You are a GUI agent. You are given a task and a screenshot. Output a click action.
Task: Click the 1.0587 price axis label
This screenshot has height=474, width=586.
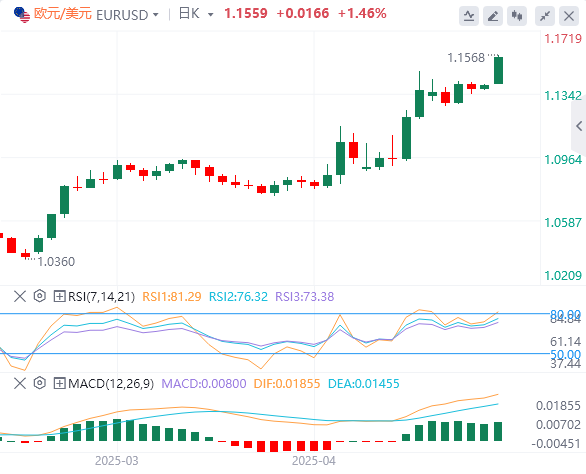coord(563,222)
